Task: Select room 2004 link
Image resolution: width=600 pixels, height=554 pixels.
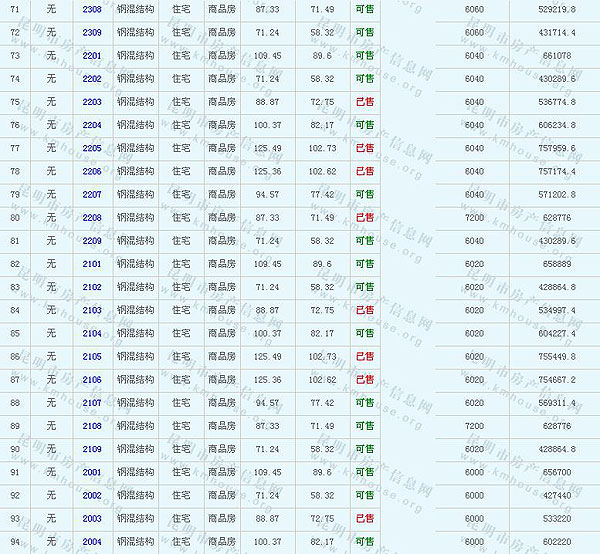Action: coord(92,541)
